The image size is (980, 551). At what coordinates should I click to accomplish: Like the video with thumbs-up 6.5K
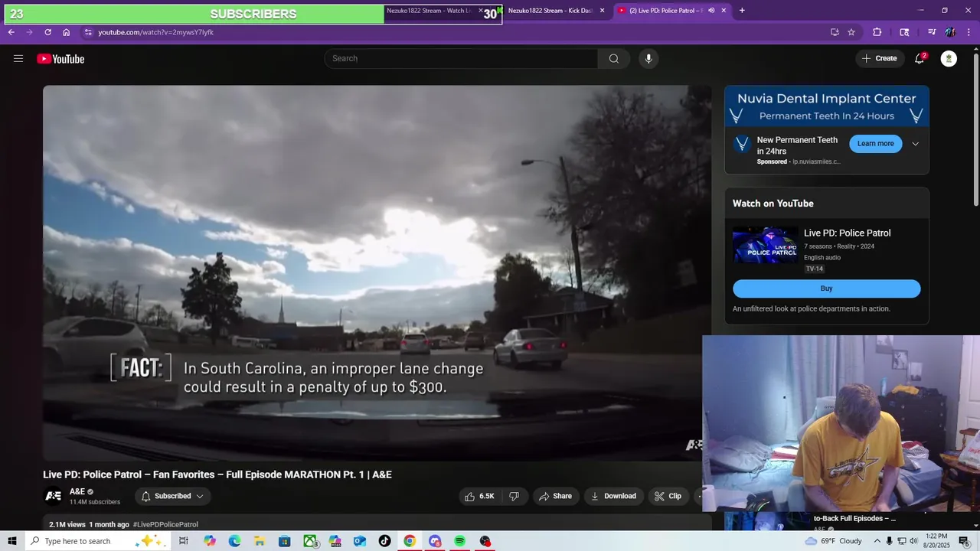pyautogui.click(x=480, y=496)
